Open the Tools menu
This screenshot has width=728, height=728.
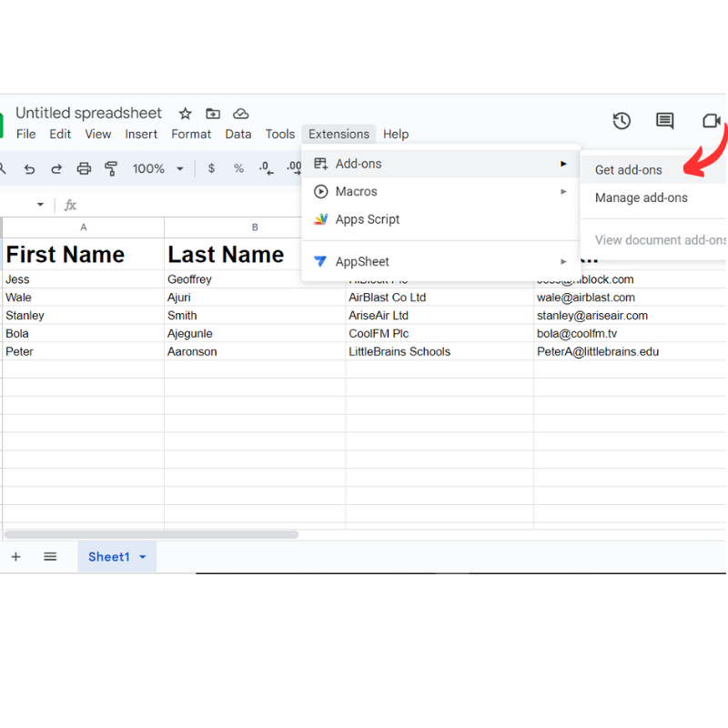[280, 134]
